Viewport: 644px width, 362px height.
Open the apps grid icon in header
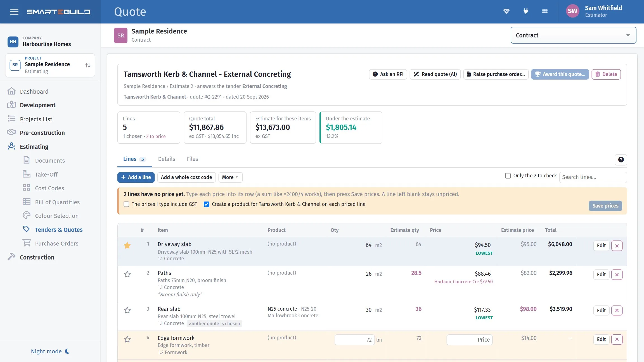tap(545, 11)
